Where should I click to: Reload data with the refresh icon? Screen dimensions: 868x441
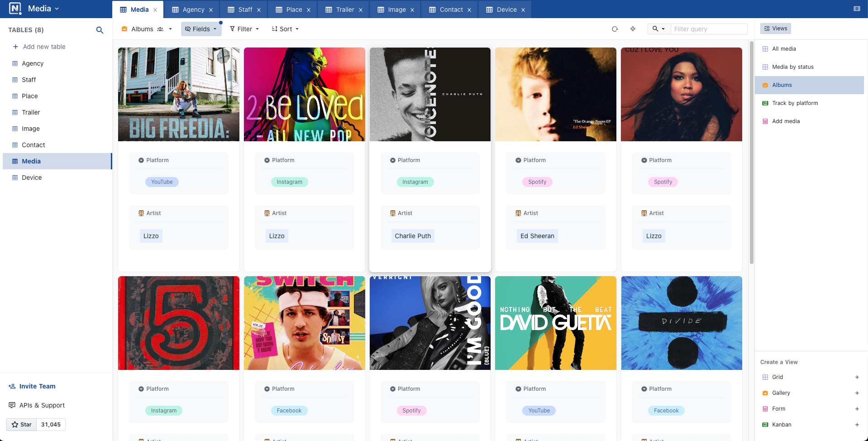(615, 29)
